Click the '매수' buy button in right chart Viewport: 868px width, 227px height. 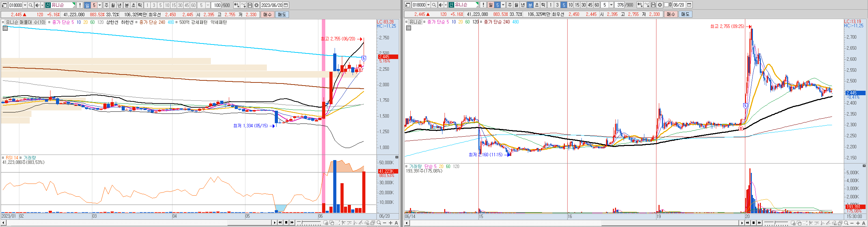[x=671, y=14]
